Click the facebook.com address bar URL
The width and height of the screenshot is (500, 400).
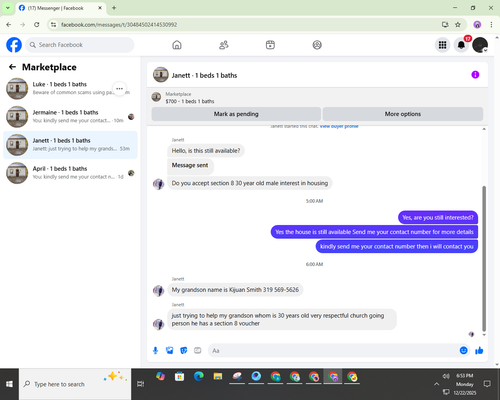pyautogui.click(x=119, y=25)
